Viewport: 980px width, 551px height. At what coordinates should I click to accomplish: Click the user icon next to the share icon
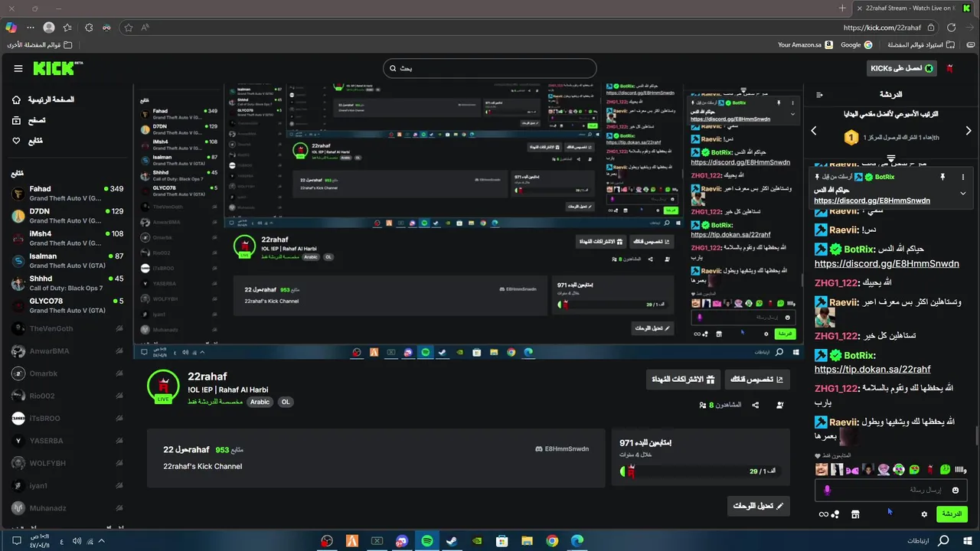(780, 405)
